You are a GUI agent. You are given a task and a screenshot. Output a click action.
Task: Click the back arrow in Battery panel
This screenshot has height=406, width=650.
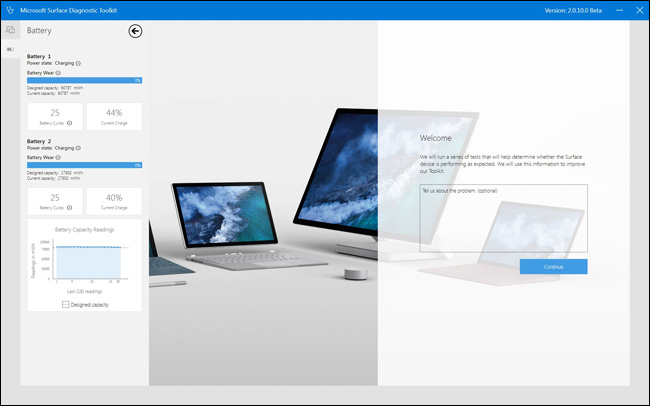coord(135,31)
